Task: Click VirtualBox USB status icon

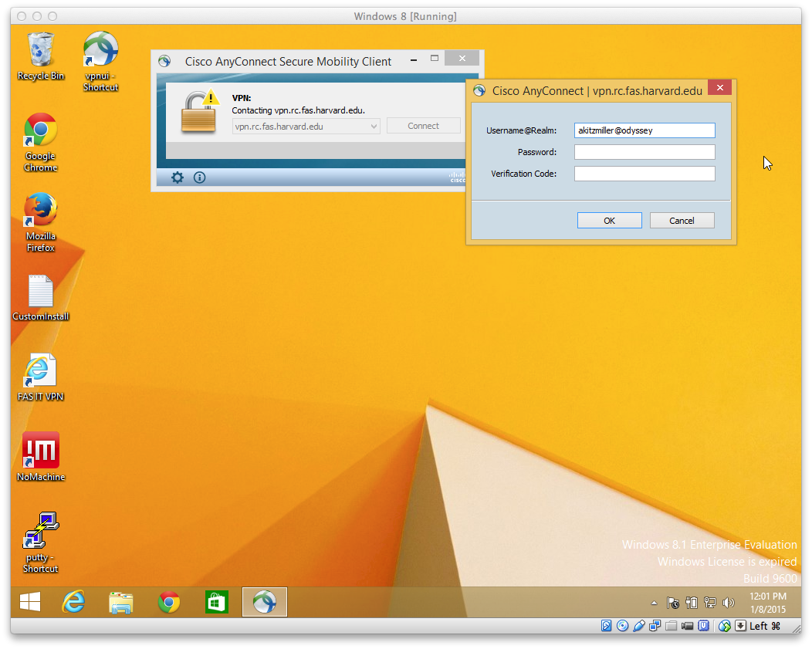Action: pos(639,626)
